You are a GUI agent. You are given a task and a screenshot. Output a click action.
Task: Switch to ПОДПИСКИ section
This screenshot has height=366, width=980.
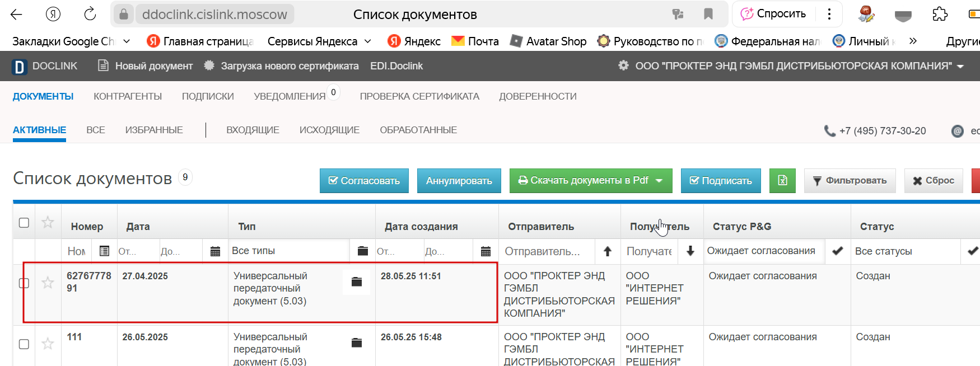(x=208, y=96)
